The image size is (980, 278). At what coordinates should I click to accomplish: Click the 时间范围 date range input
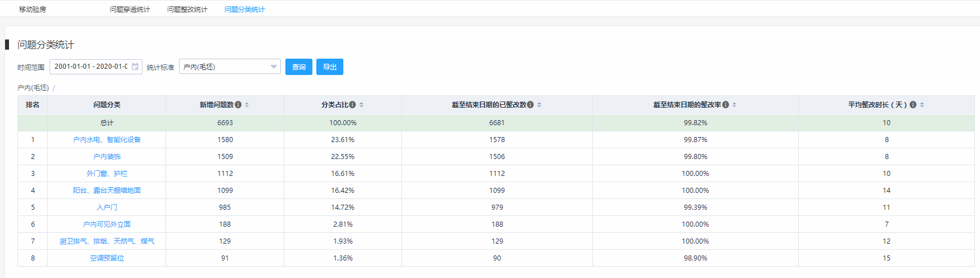[96, 67]
